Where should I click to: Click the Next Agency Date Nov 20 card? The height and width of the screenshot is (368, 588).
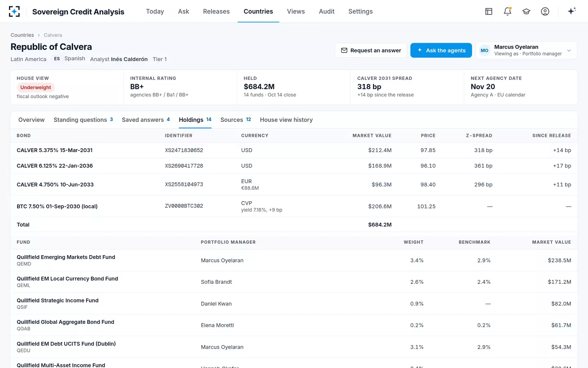click(x=521, y=88)
